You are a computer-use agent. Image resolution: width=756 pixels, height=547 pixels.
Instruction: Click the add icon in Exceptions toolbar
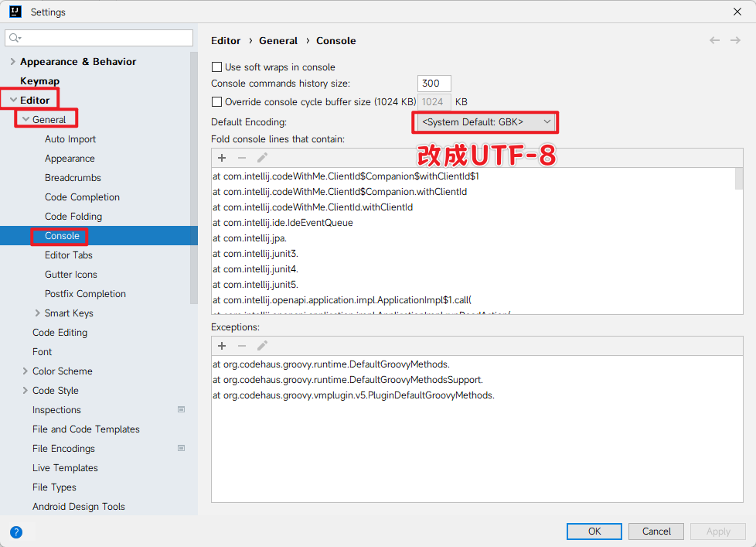pyautogui.click(x=222, y=346)
